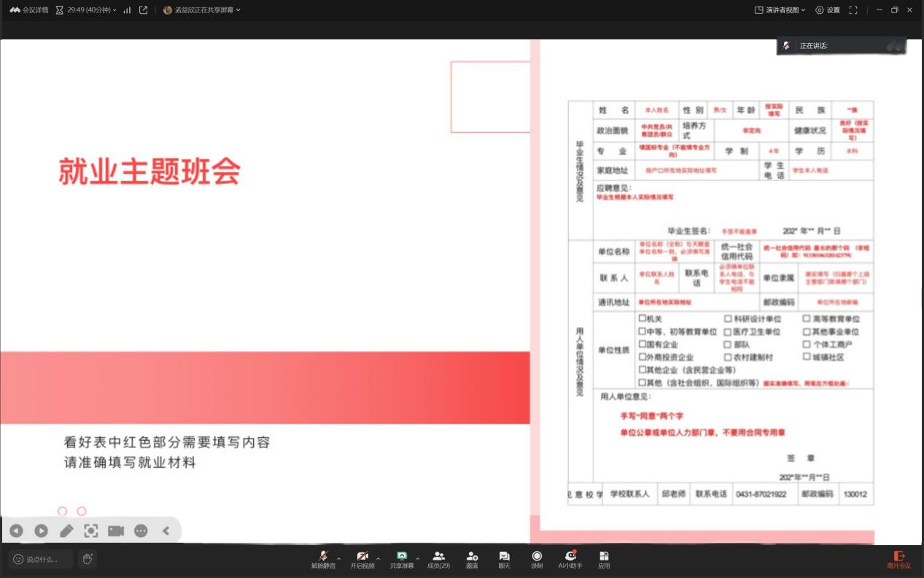This screenshot has width=924, height=578.
Task: Open the 聊天 chat panel
Action: 504,559
